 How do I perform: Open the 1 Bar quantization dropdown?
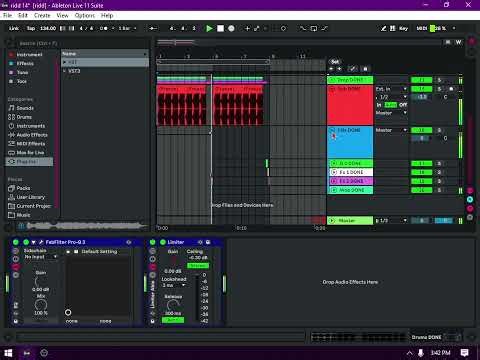click(x=127, y=29)
